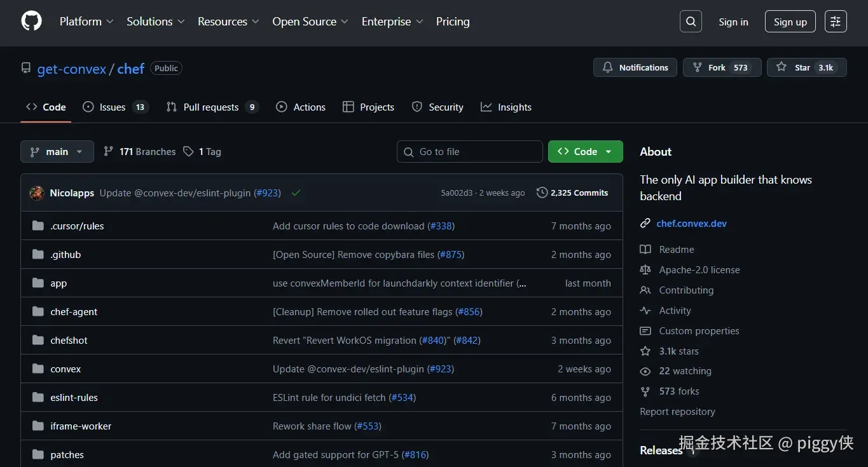This screenshot has height=467, width=868.
Task: Expand the Enterprise menu
Action: pos(392,21)
